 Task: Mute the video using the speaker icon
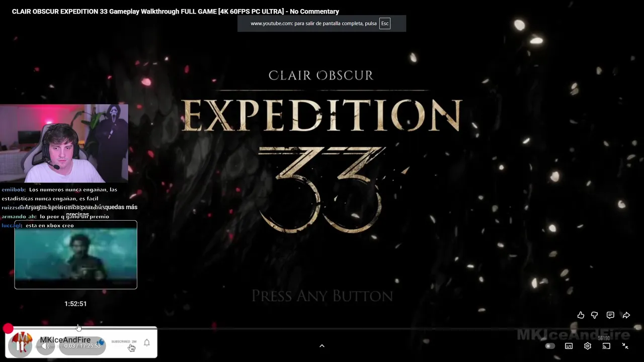point(45,346)
